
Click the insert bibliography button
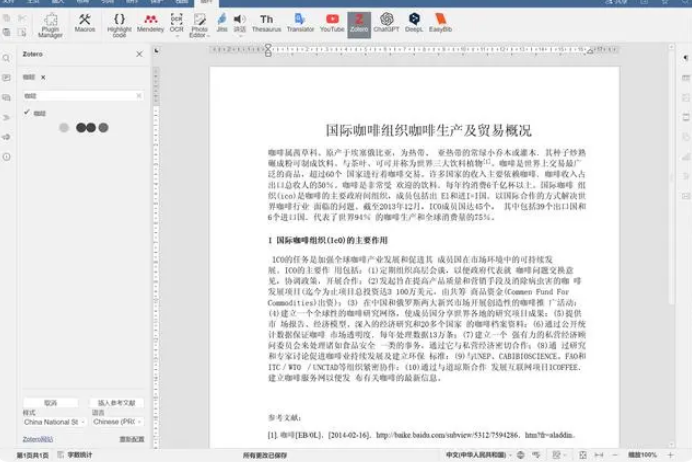(x=117, y=403)
